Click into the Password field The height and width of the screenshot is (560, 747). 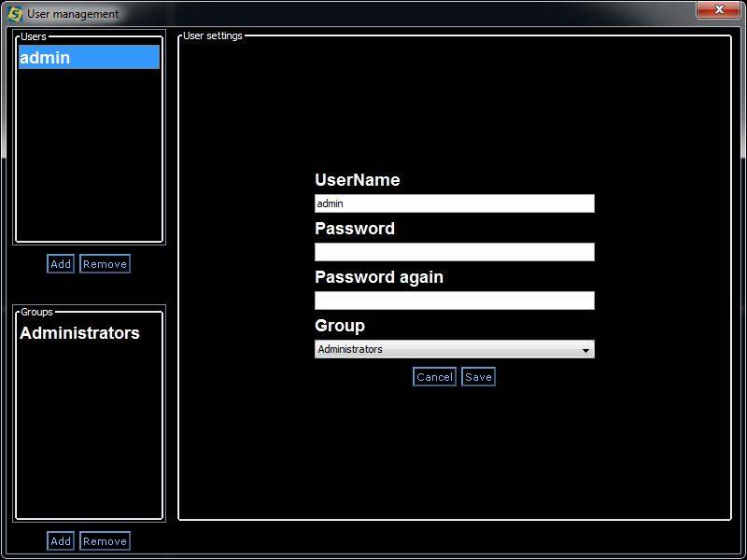454,252
